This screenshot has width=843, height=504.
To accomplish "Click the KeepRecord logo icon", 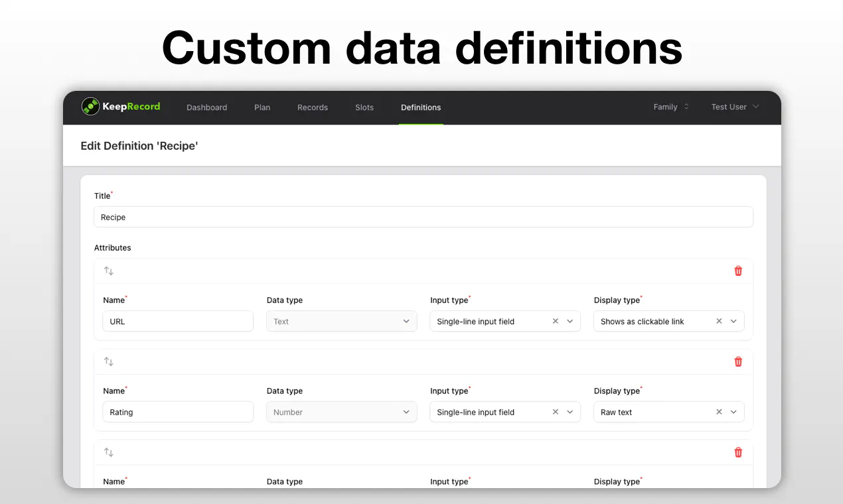I will click(90, 107).
